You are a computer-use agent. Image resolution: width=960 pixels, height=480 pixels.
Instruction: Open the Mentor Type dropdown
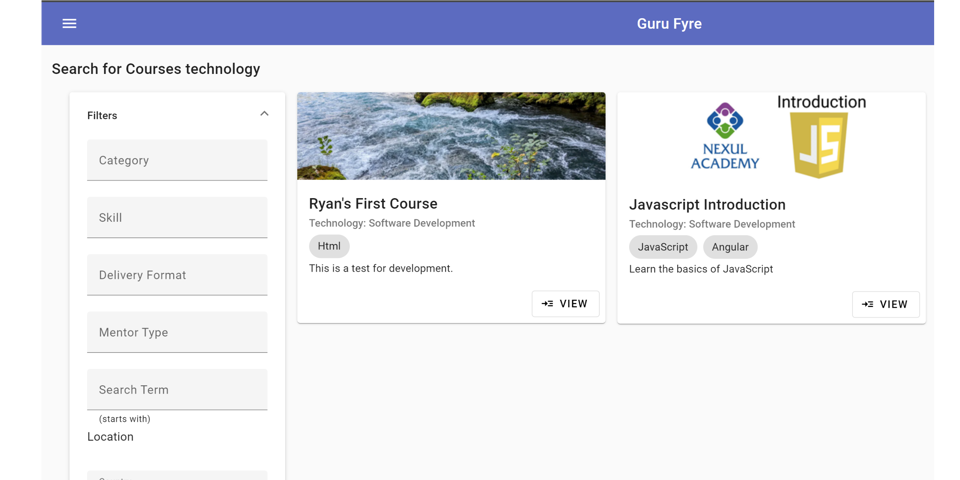coord(177,332)
